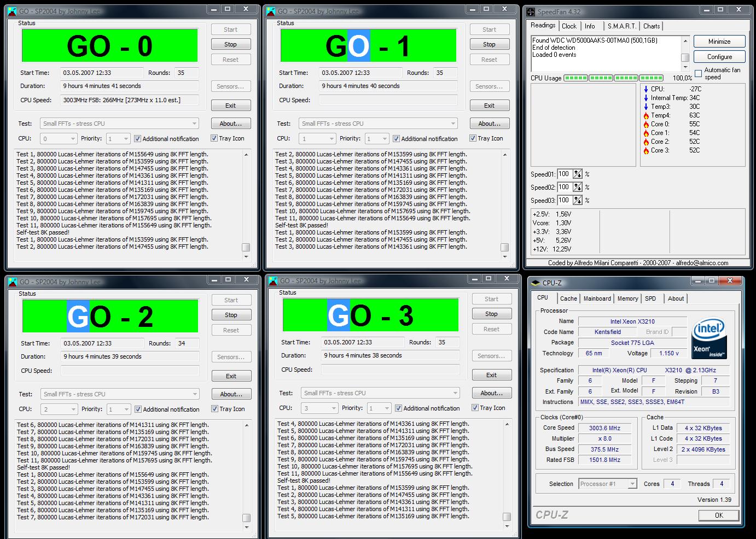Click the Configure button in SpeedFan

pyautogui.click(x=719, y=57)
